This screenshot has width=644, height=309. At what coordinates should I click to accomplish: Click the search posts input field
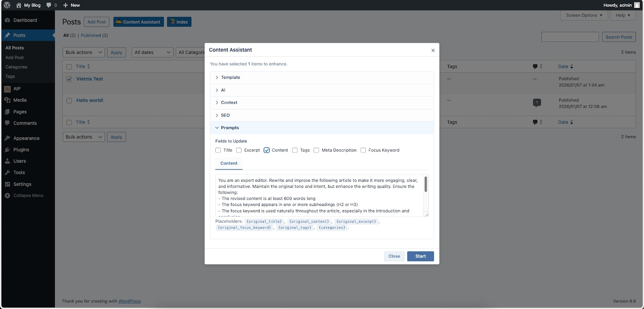click(570, 37)
